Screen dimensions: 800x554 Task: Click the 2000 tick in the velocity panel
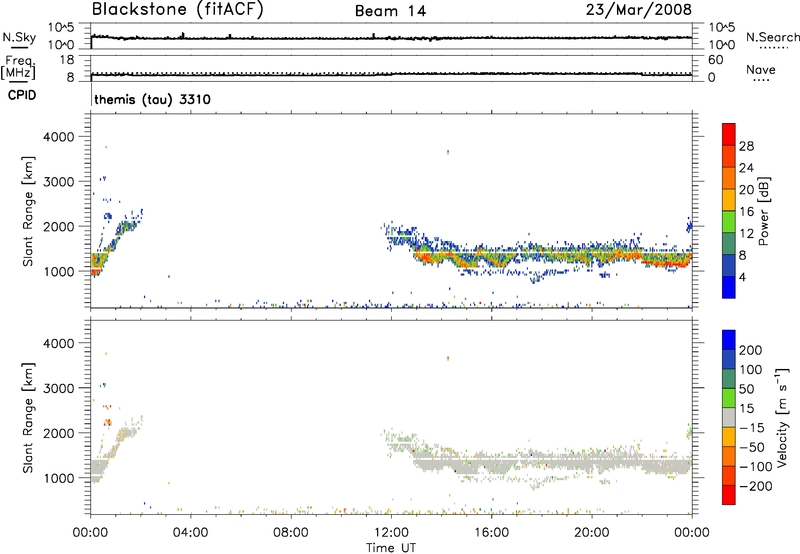point(59,433)
